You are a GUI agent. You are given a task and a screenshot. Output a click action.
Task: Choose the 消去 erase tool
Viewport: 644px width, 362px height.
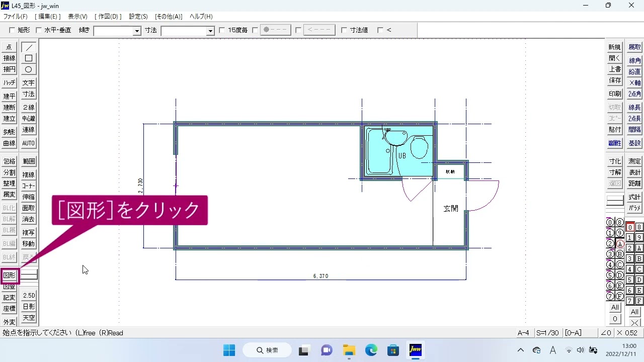[29, 219]
